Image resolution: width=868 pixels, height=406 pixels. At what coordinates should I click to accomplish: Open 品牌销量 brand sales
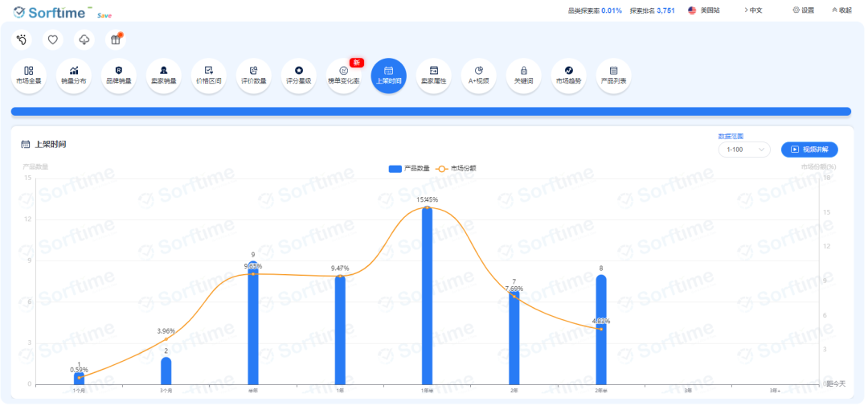pyautogui.click(x=118, y=76)
